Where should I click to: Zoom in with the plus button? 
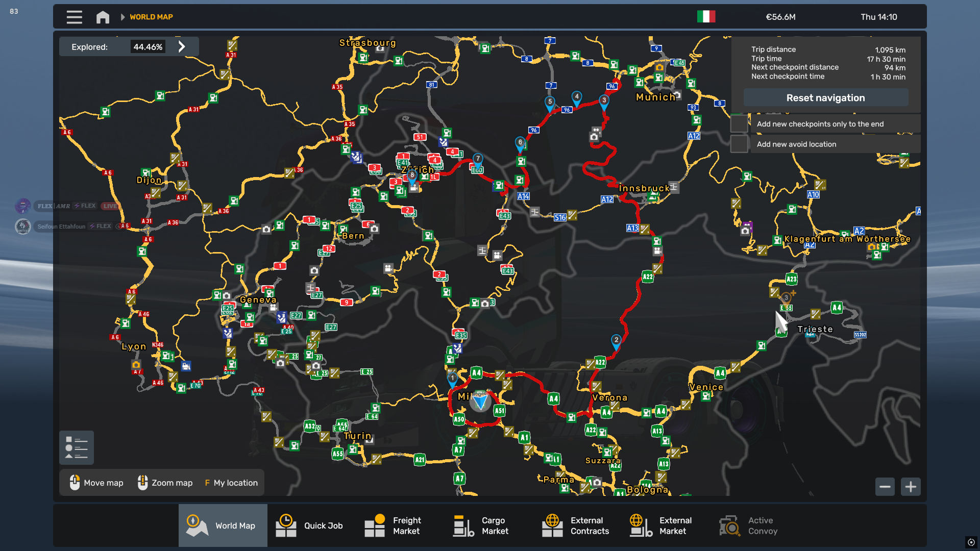click(x=911, y=486)
